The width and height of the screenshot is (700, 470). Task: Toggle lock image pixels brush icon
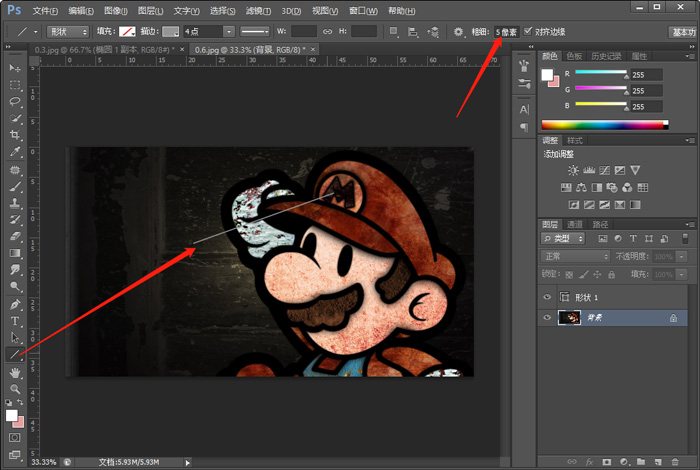[x=583, y=275]
